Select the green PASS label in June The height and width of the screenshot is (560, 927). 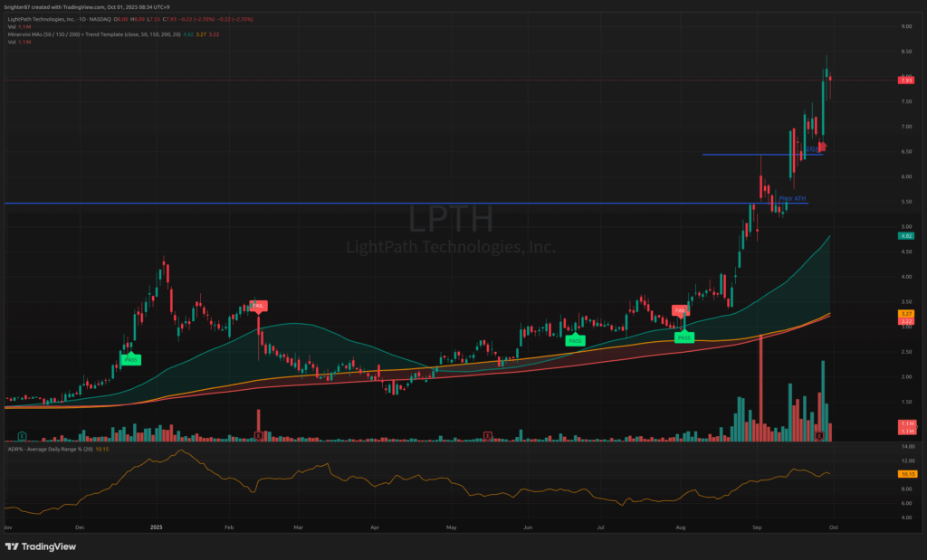coord(574,340)
